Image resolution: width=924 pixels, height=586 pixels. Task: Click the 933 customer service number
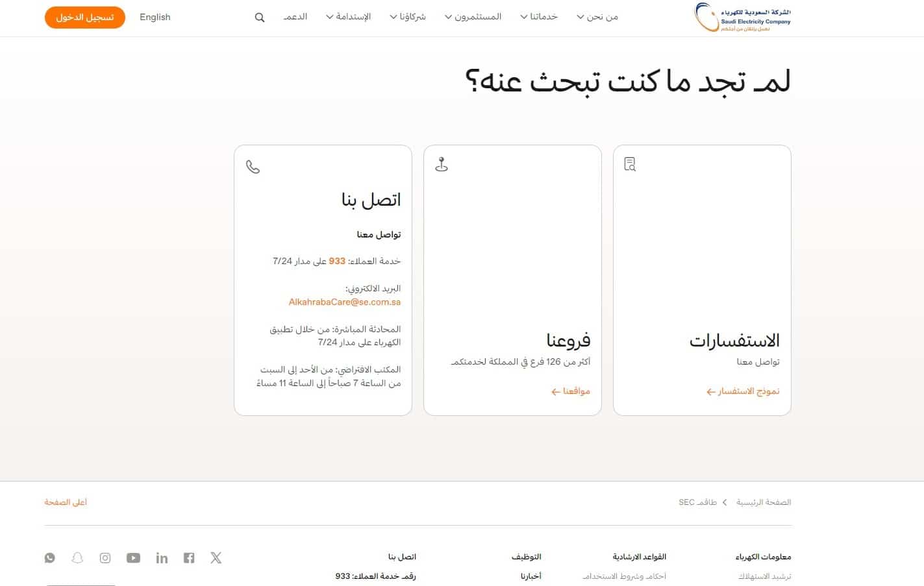(337, 261)
